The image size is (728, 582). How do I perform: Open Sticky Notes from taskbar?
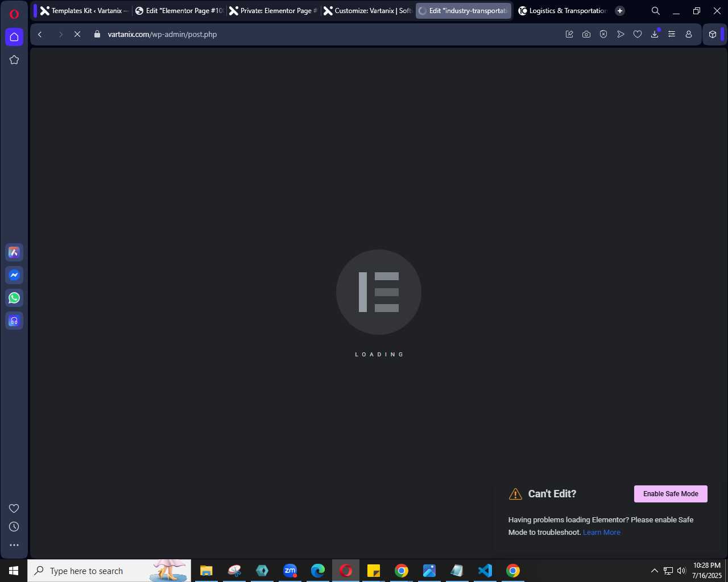point(374,571)
